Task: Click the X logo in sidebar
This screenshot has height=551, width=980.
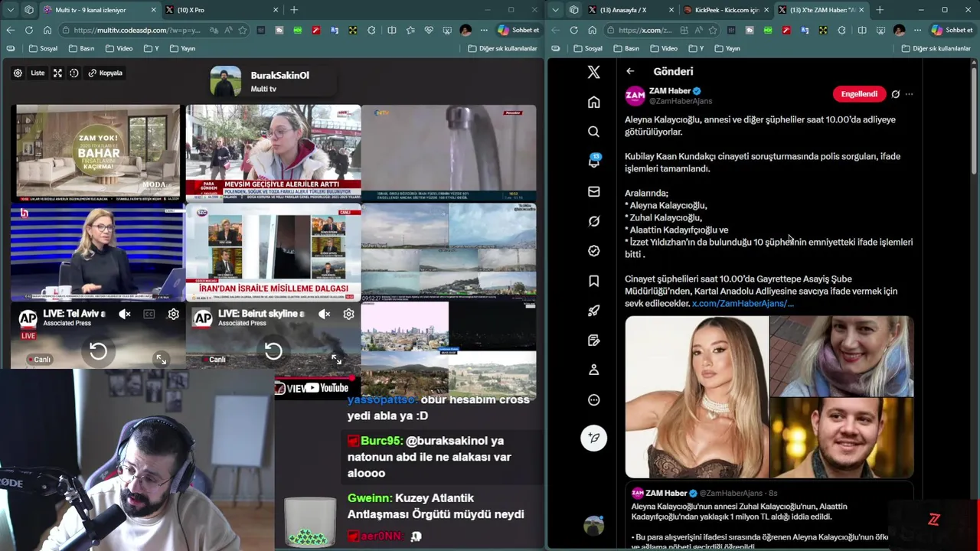Action: pyautogui.click(x=593, y=72)
